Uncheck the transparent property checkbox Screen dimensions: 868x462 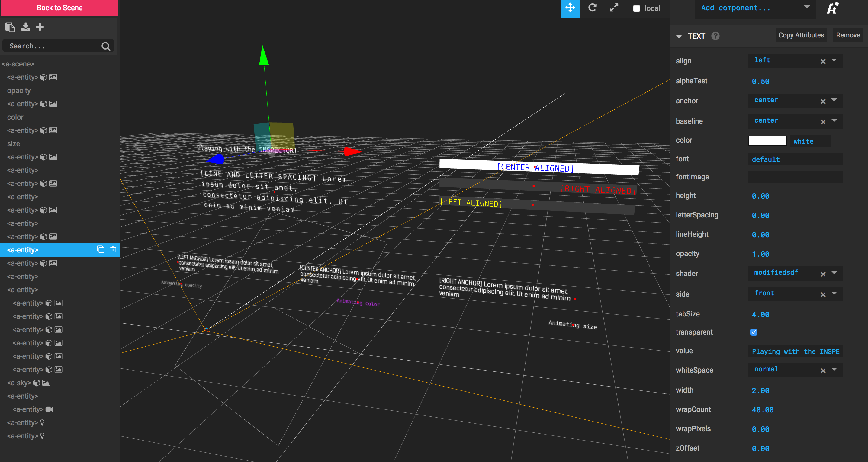pos(754,332)
